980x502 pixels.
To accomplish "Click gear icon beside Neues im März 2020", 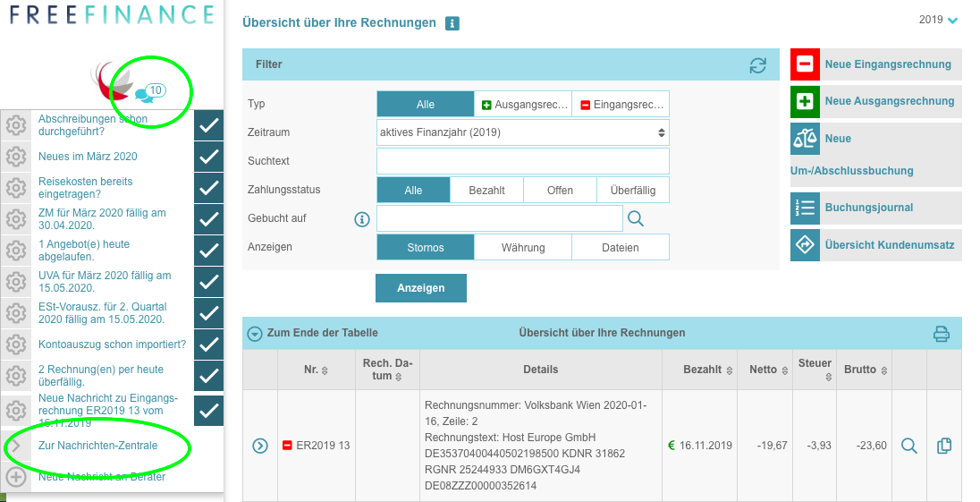I will (x=15, y=157).
